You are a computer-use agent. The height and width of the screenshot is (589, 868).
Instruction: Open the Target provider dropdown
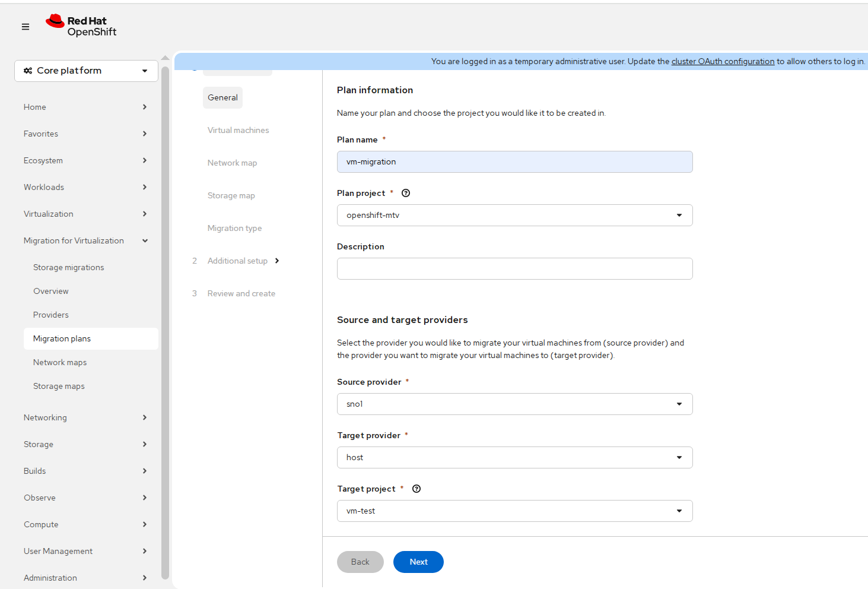coord(514,458)
